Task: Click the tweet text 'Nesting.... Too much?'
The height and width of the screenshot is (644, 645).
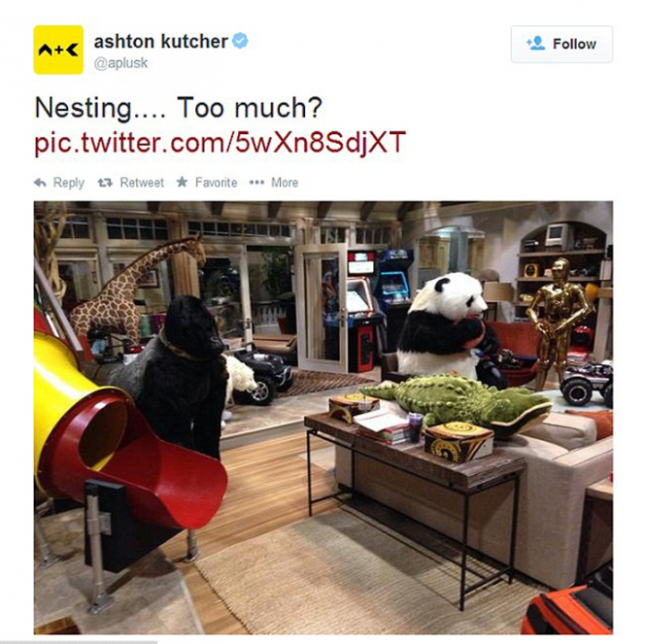Action: coord(178,108)
